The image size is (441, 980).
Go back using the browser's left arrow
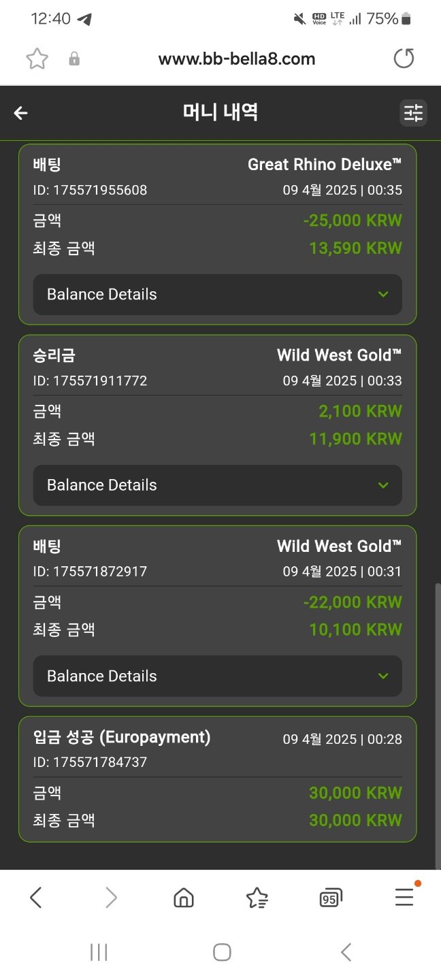tap(36, 898)
